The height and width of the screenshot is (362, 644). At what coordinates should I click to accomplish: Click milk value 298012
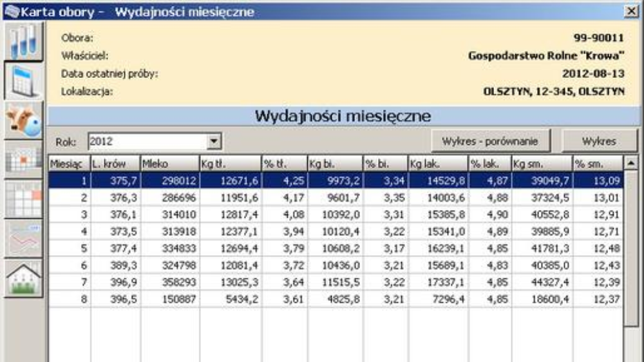click(170, 181)
